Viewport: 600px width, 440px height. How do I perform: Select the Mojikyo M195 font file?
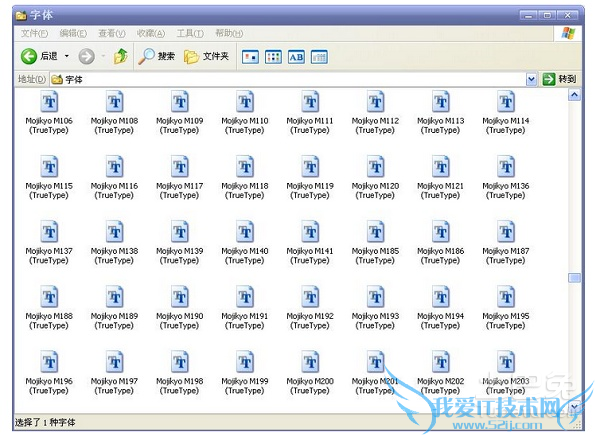(506, 308)
